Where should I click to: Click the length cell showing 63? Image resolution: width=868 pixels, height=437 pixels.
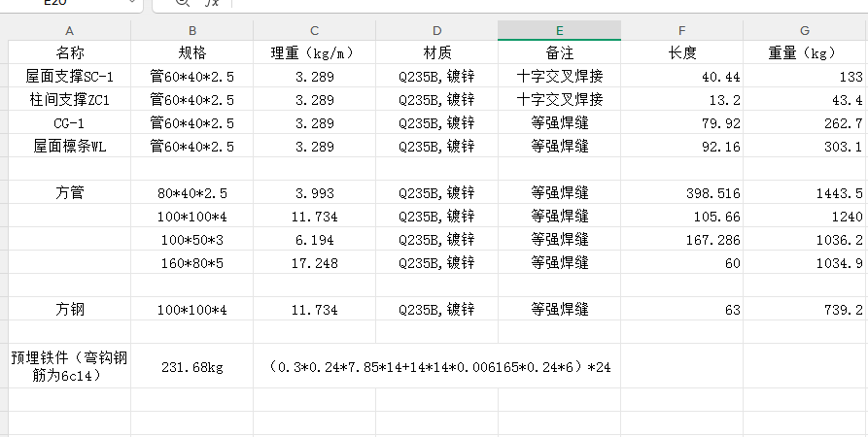(681, 309)
